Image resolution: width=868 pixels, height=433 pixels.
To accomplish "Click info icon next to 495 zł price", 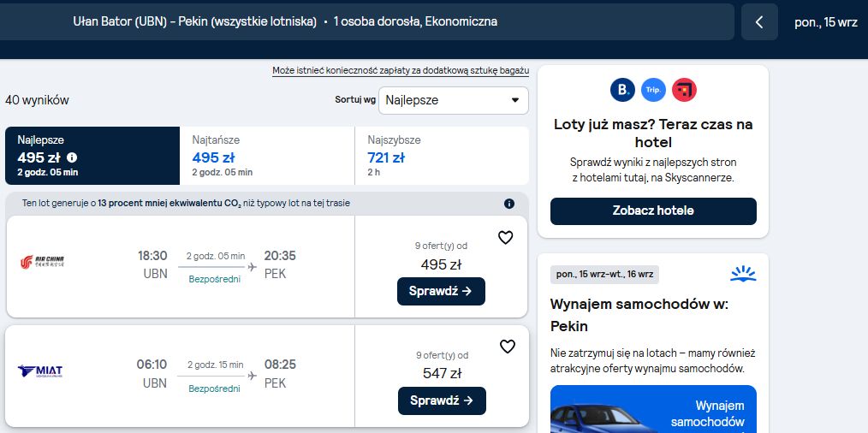I will [x=72, y=157].
